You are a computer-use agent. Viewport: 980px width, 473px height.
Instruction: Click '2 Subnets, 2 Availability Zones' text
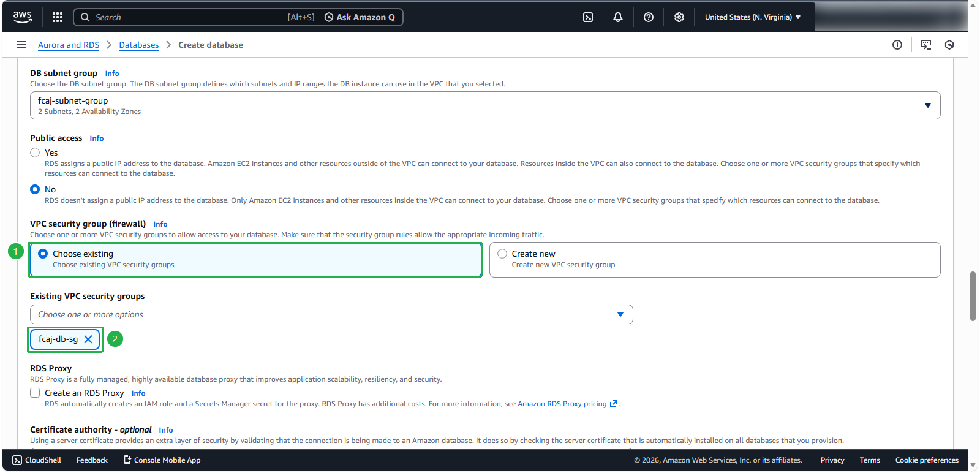point(89,112)
